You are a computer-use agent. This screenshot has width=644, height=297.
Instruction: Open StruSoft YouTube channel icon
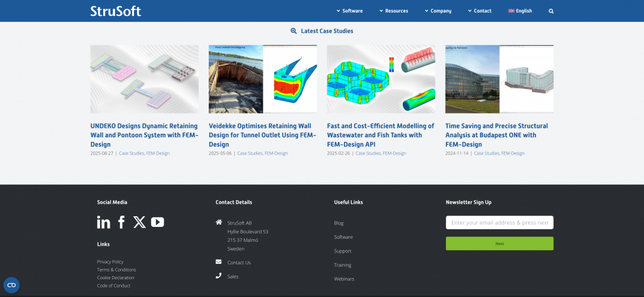point(157,222)
